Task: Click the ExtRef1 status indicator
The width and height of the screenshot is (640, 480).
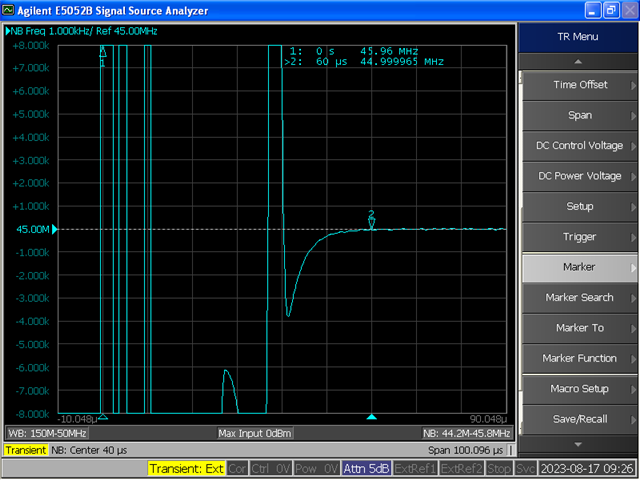Action: (x=415, y=469)
